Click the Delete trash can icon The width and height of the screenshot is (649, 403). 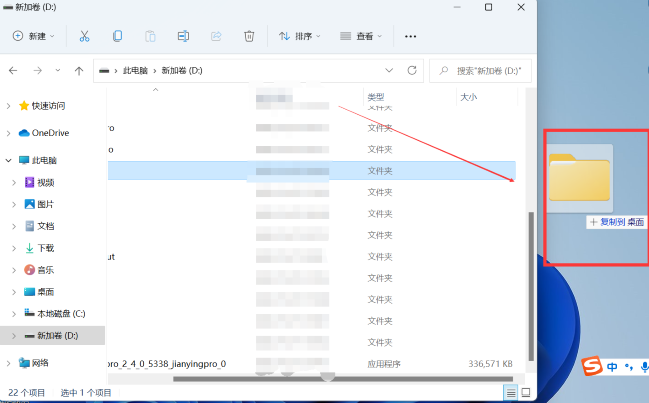(x=249, y=36)
